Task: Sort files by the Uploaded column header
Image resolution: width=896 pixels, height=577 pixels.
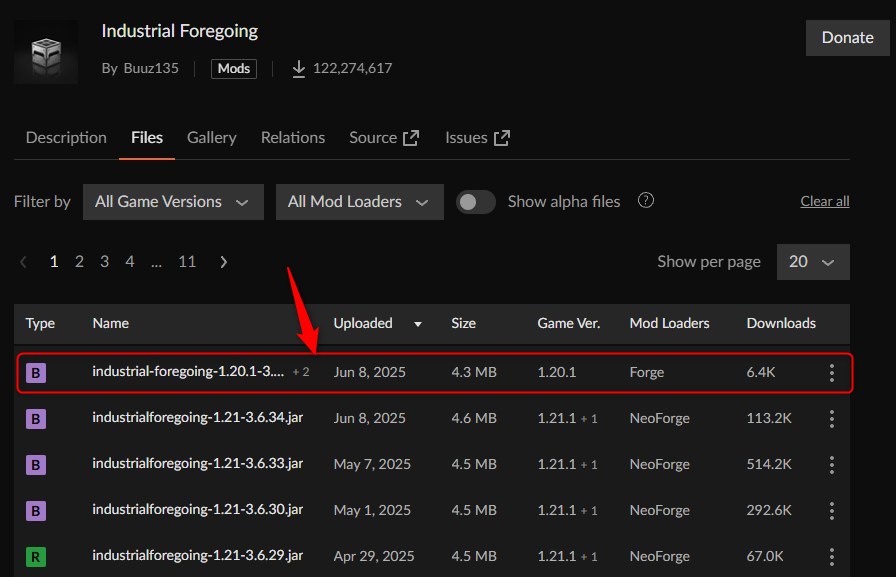Action: [x=363, y=324]
